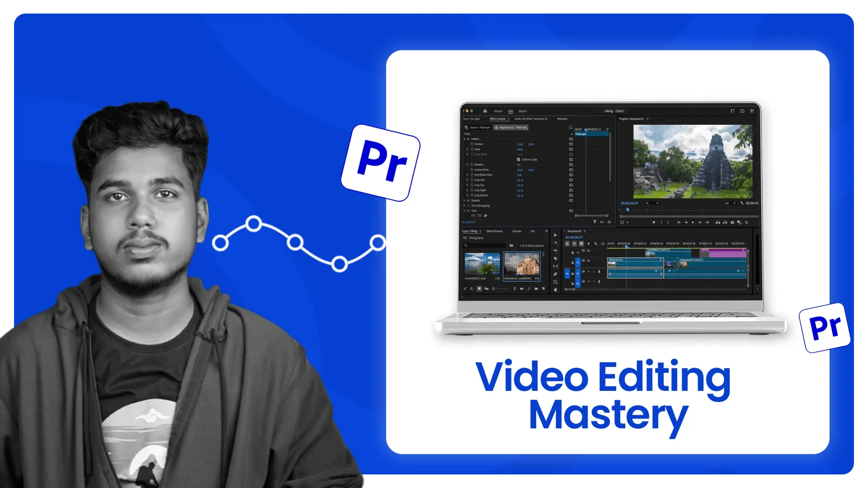Toggle Position animation stopwatch
The image size is (868, 488).
click(472, 144)
